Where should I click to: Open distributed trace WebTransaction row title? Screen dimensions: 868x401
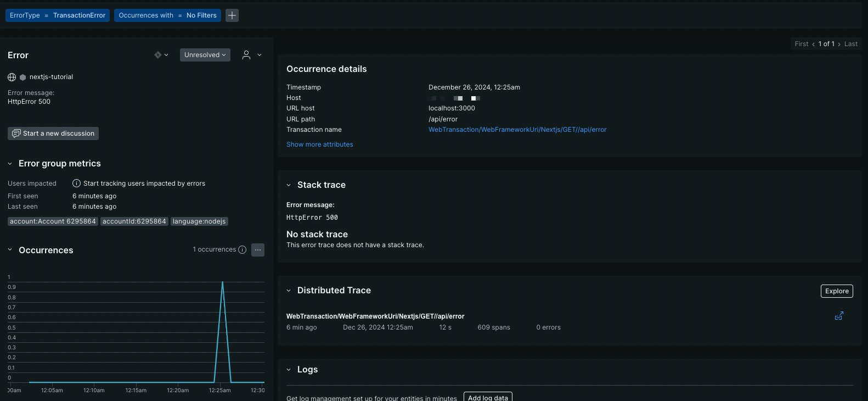coord(375,316)
